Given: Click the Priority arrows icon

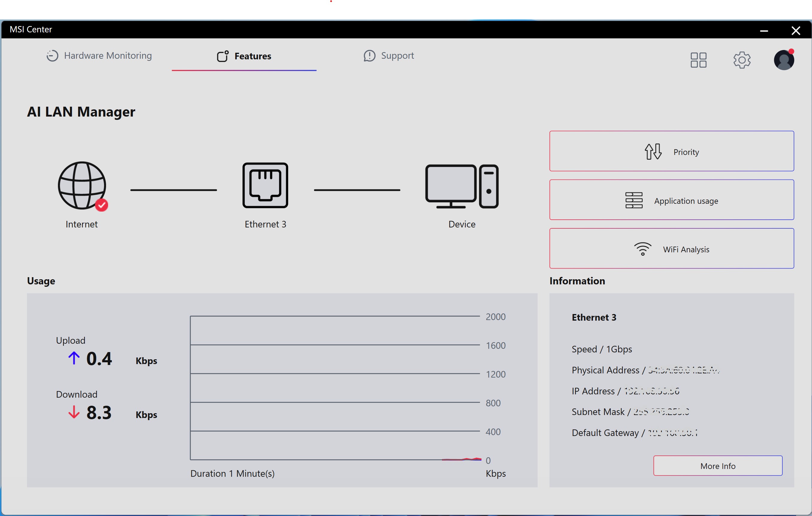Looking at the screenshot, I should (653, 151).
